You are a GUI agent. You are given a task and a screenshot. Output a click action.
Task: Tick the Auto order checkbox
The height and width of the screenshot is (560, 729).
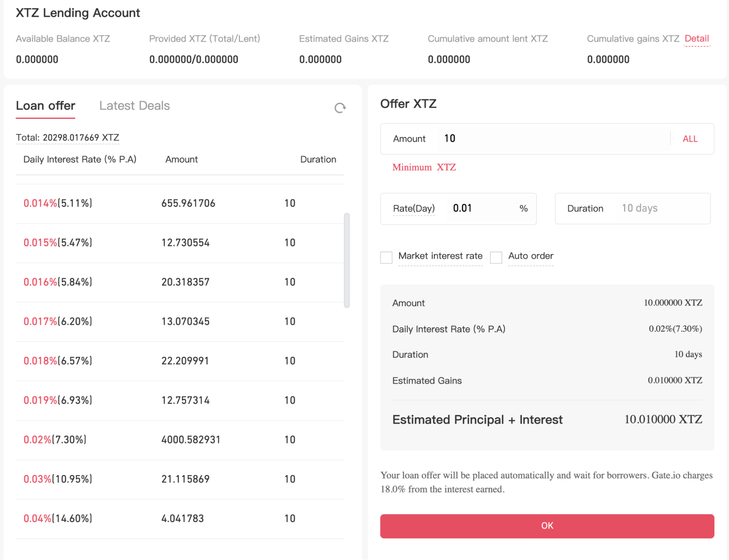click(496, 257)
